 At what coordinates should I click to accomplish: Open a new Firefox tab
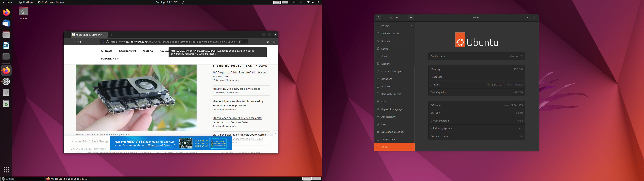click(x=111, y=35)
